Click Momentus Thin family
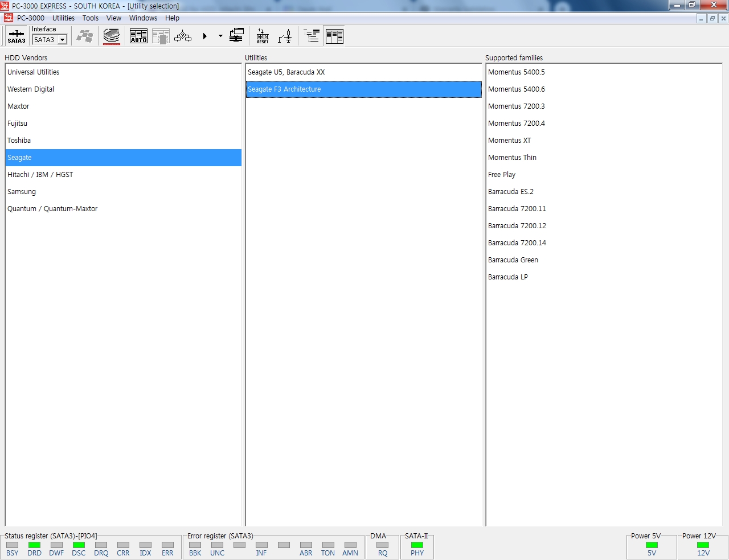The image size is (729, 560). [x=604, y=158]
